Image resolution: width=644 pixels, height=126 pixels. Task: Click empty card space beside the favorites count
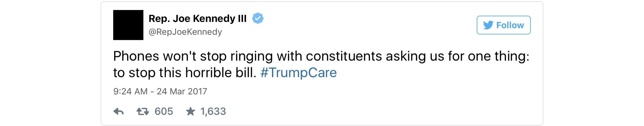[x=377, y=111]
